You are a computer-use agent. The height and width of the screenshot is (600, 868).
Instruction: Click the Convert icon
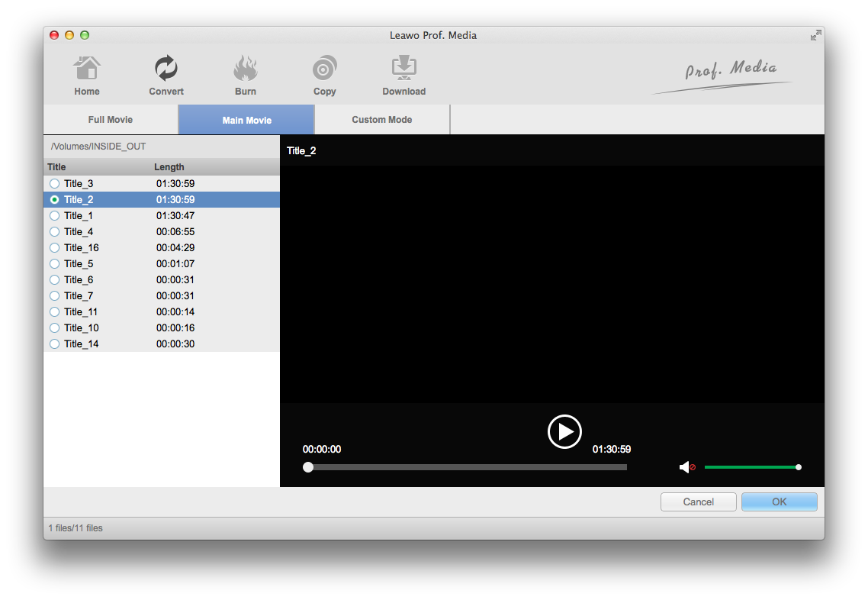pos(166,69)
